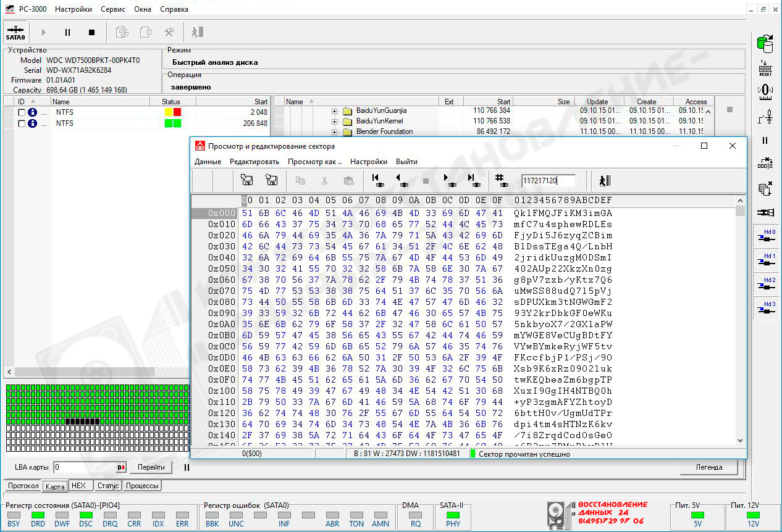
Task: Click the green status of second NTFS
Action: point(173,123)
